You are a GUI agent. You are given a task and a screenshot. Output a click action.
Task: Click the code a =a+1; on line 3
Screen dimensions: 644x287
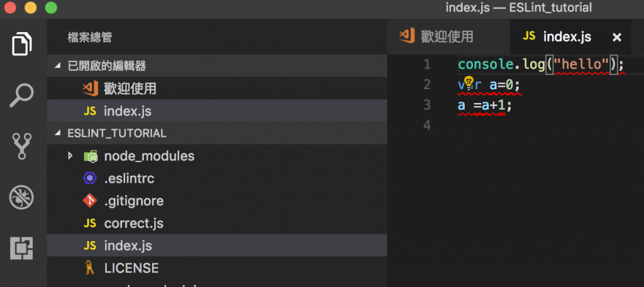coord(485,106)
